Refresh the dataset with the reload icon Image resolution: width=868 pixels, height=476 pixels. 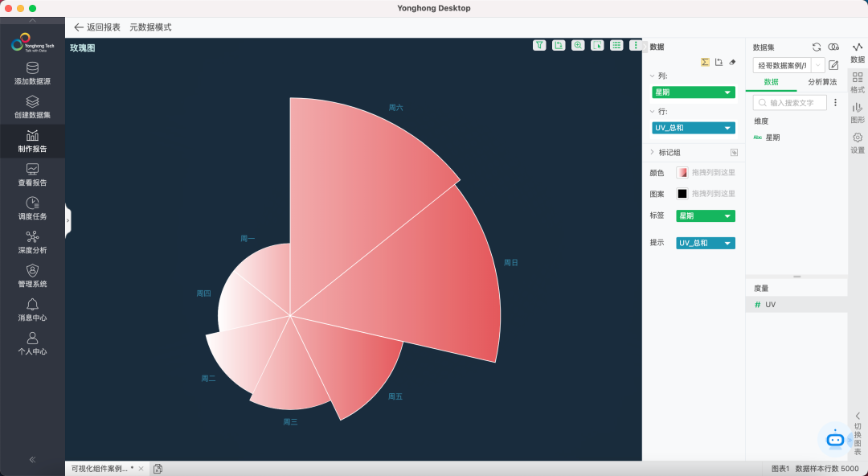pos(817,47)
